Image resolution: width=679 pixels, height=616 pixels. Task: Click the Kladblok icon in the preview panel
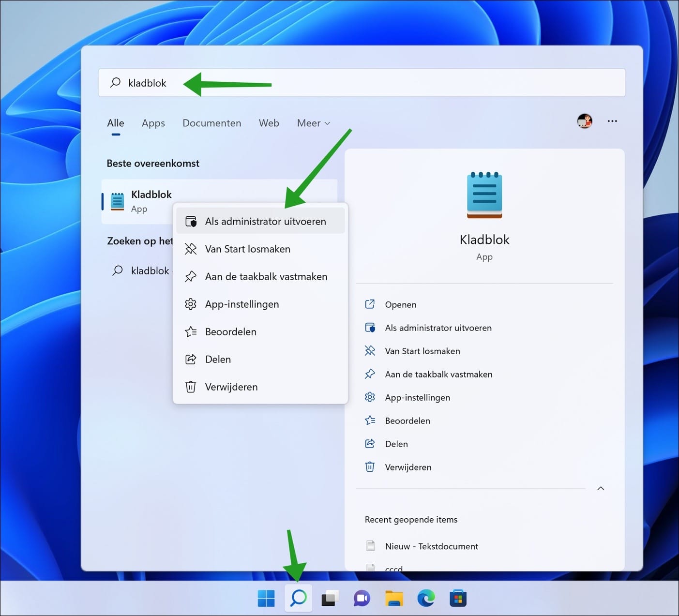click(483, 195)
